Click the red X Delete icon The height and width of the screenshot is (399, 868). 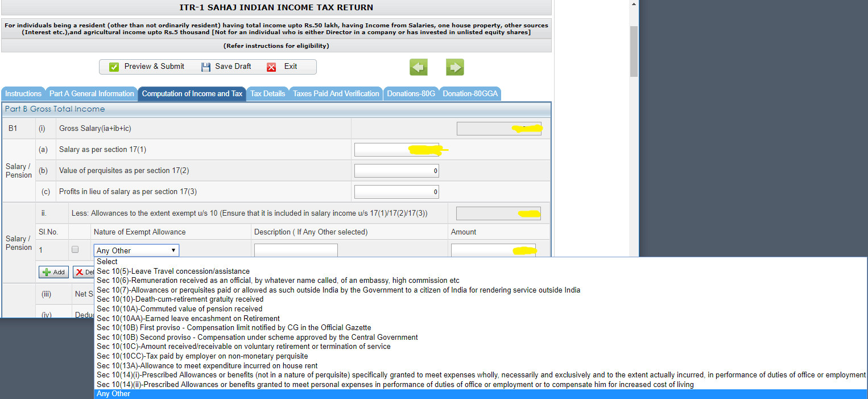(x=81, y=272)
